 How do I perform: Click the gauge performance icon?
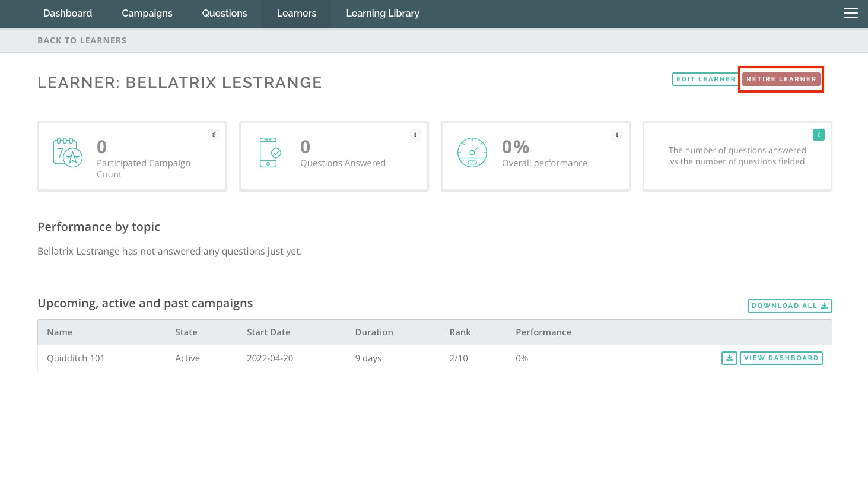coord(472,153)
